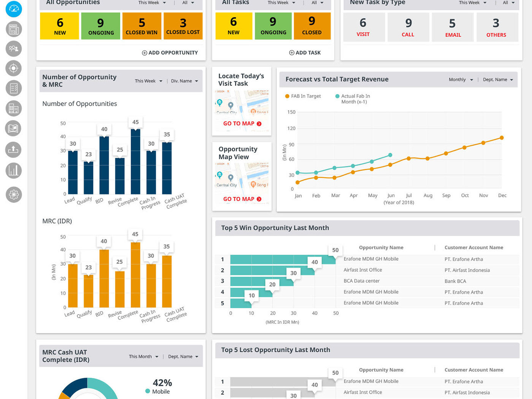Select the target crosshair sidebar icon
Image resolution: width=532 pixels, height=399 pixels.
coord(14,68)
